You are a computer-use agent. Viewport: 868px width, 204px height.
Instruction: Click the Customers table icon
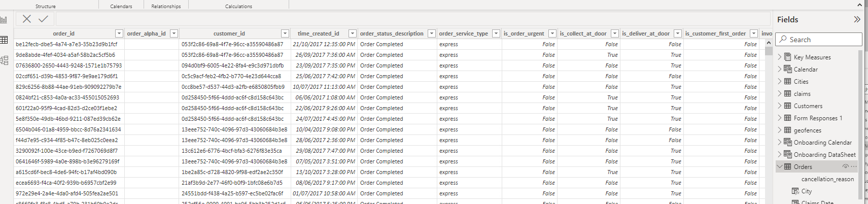[788, 106]
